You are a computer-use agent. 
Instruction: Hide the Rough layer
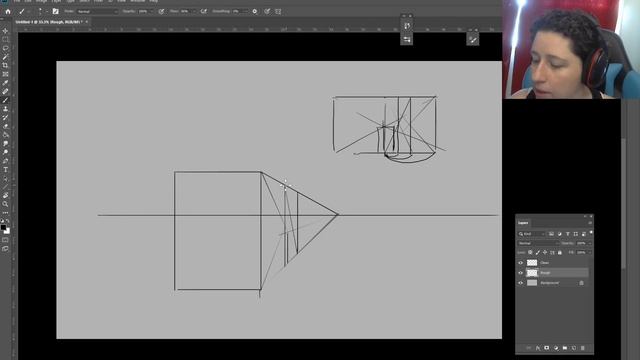tap(520, 273)
